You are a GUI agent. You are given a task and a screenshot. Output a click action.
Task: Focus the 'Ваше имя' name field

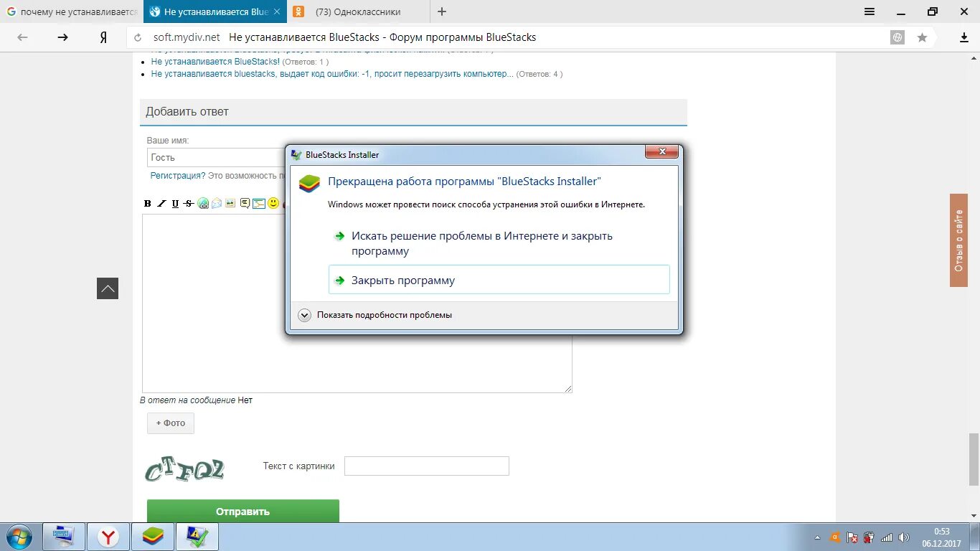tap(217, 157)
